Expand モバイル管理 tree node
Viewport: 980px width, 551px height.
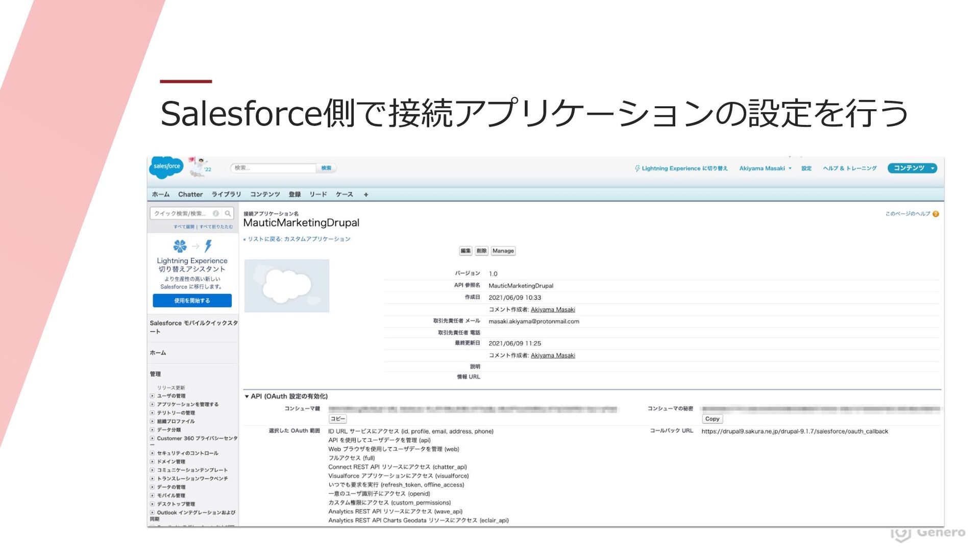tap(152, 495)
